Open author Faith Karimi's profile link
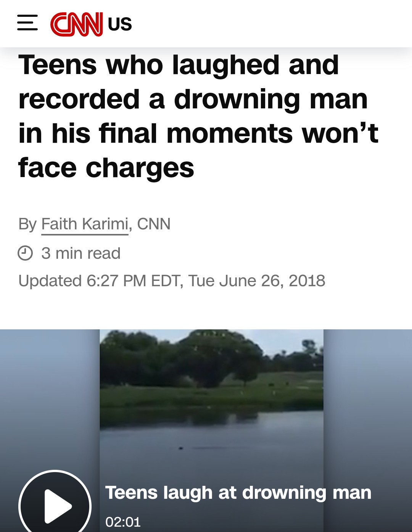 click(85, 224)
